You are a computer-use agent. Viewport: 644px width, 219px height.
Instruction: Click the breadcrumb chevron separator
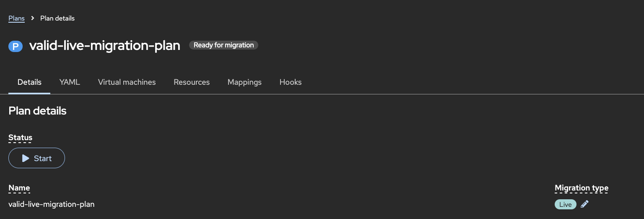pos(33,18)
